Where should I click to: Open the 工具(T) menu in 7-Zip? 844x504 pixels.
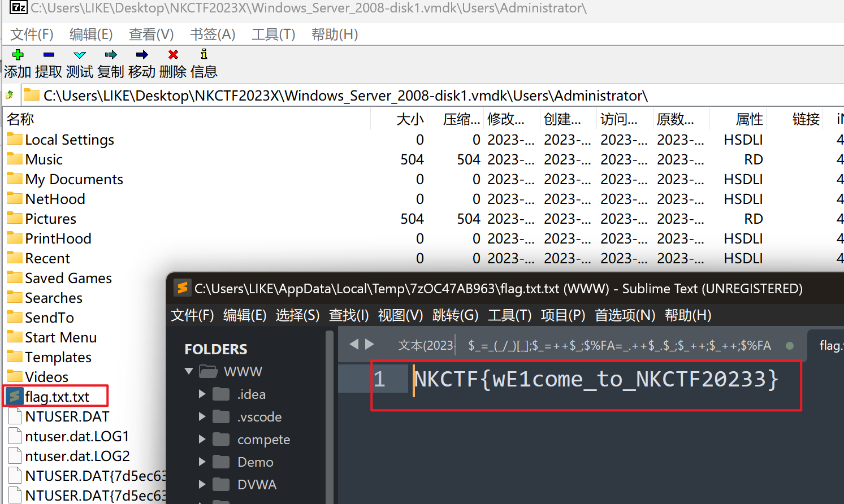click(274, 34)
